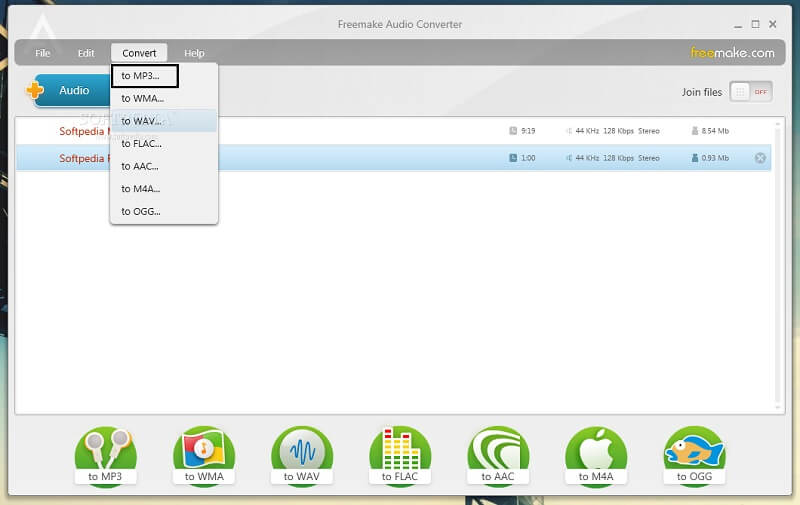Open the File menu

point(43,53)
